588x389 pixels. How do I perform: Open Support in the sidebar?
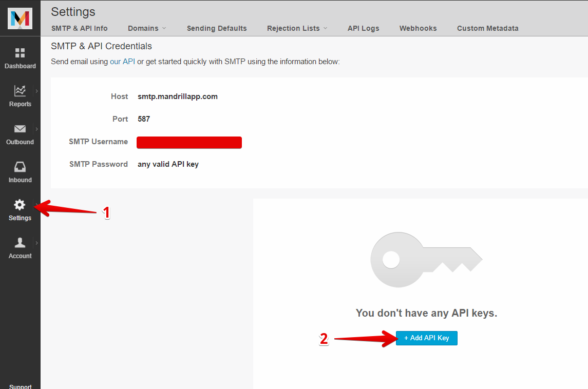click(20, 386)
